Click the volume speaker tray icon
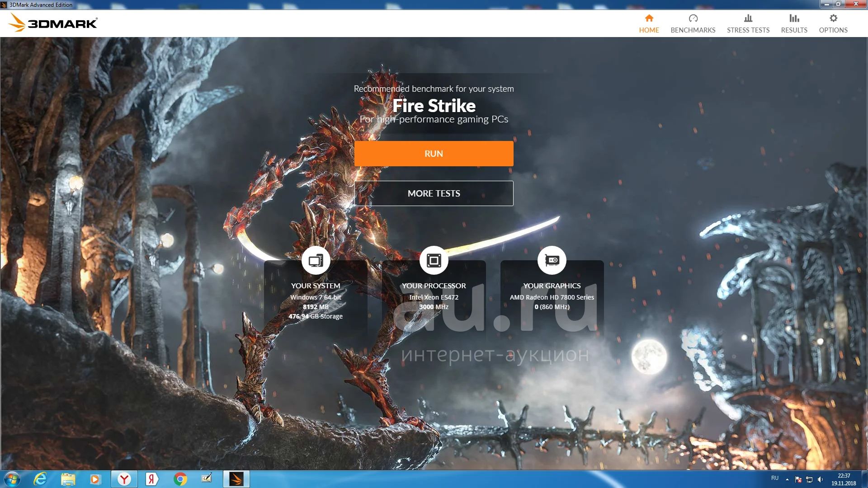Screen dimensions: 868x488 [x=820, y=479]
